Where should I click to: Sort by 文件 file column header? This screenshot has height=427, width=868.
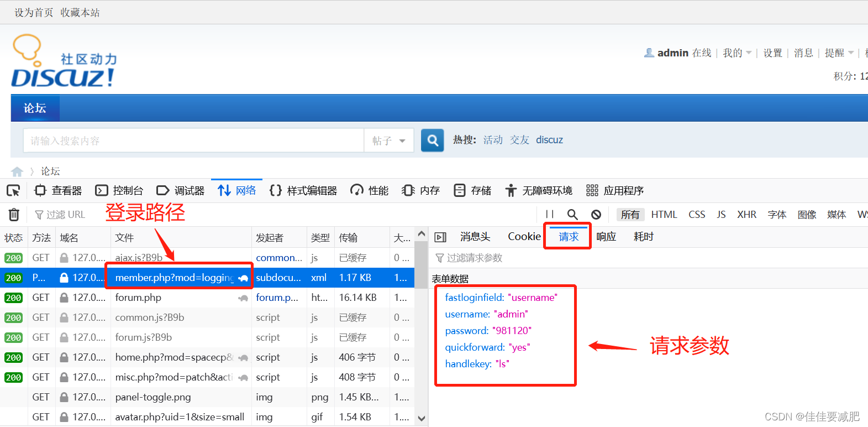click(x=181, y=238)
